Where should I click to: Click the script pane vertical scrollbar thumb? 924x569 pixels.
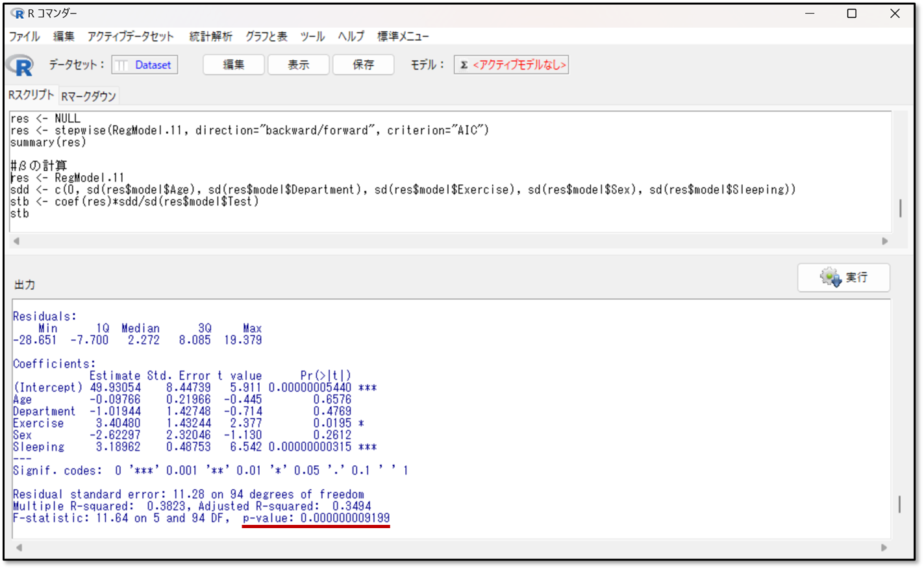click(x=900, y=208)
